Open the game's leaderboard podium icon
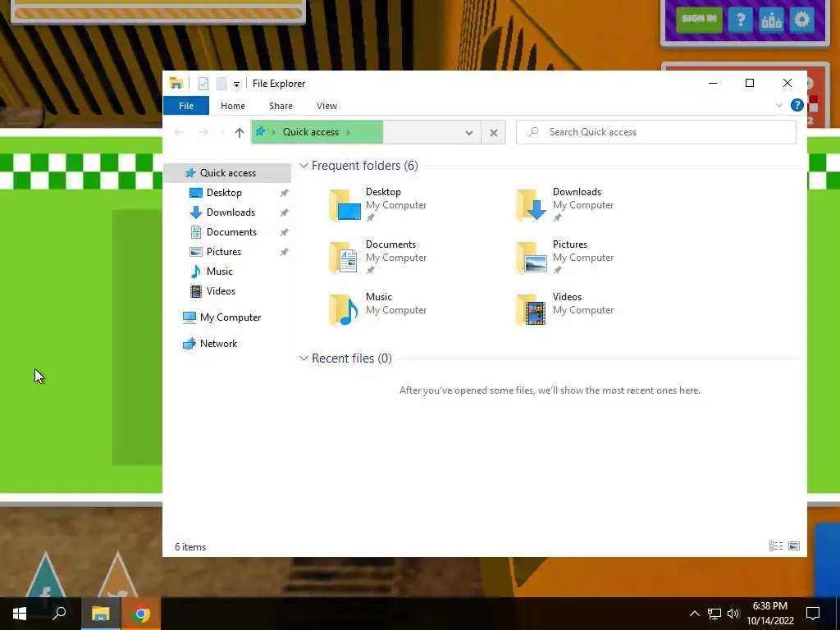 coord(771,21)
